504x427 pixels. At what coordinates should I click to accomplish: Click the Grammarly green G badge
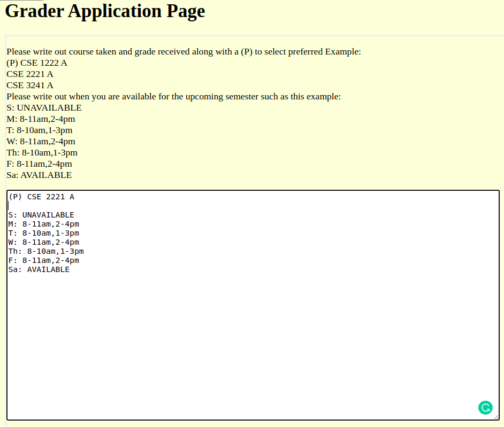485,407
